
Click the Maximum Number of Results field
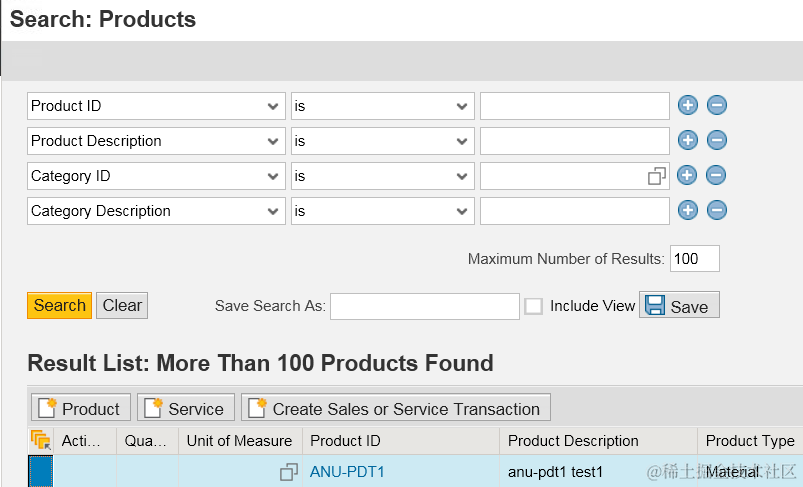(694, 259)
